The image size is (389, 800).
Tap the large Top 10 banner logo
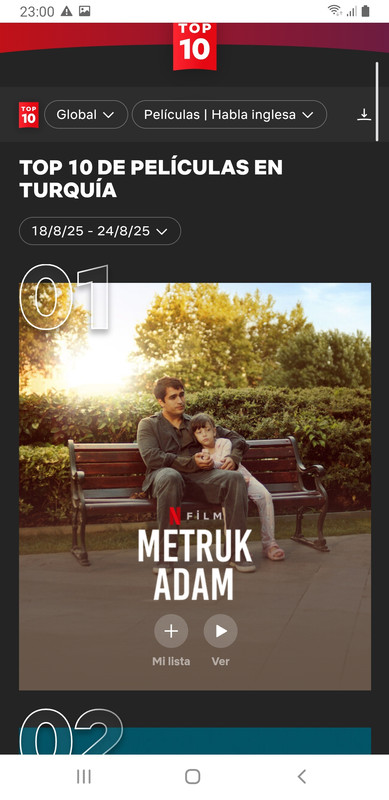click(x=194, y=46)
